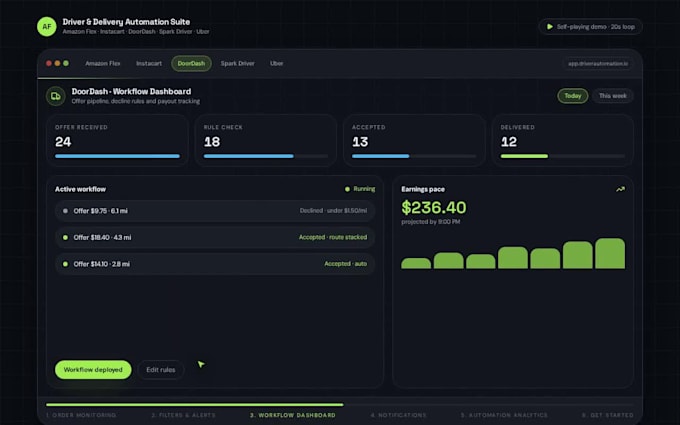Screen dimensions: 680x425
Task: Click the Offer Received card value 24
Action: pos(63,142)
